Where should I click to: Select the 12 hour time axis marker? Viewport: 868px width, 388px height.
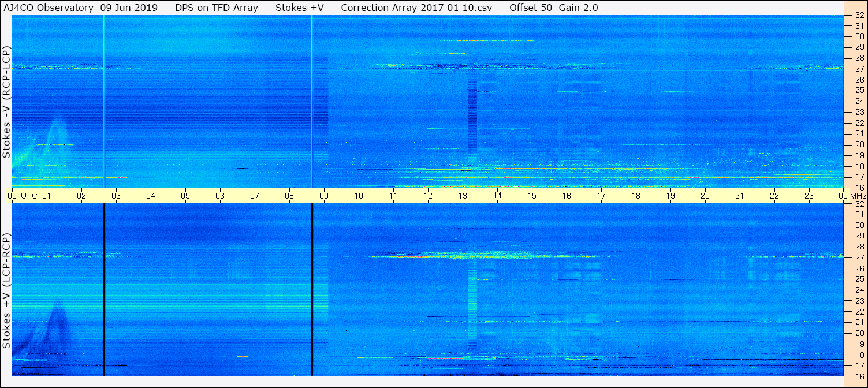[x=428, y=196]
